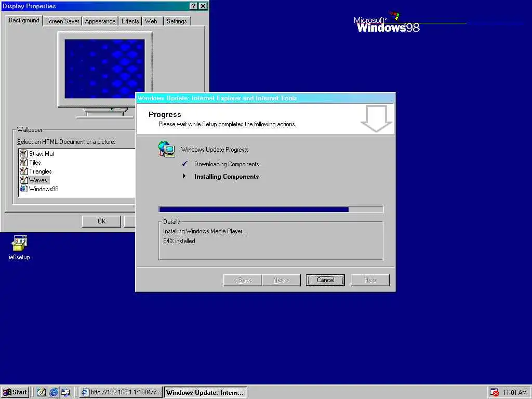532x399 pixels.
Task: Select the Tiles wallpaper icon
Action: [23, 162]
